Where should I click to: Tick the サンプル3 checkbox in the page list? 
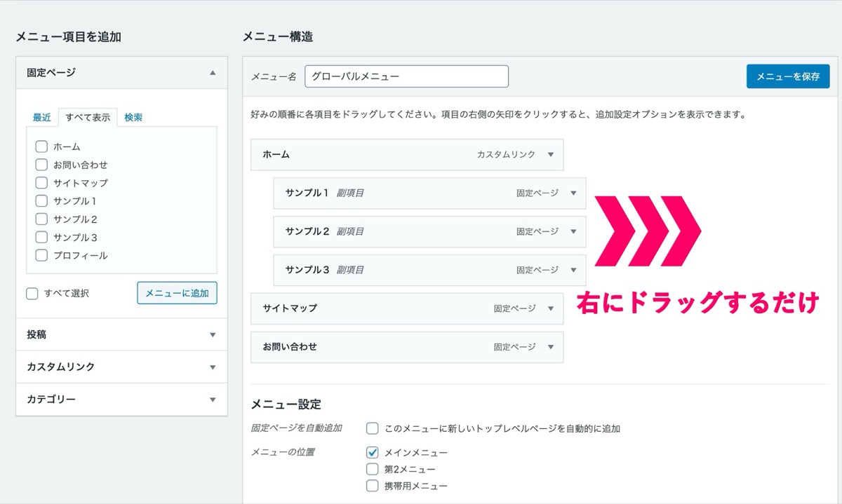(x=41, y=238)
